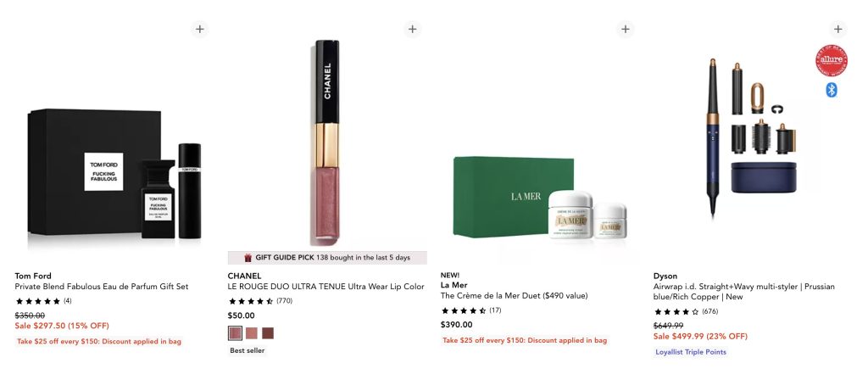This screenshot has width=868, height=391.
Task: Click the gift icon in Gift Guide Pick banner
Action: tap(248, 258)
